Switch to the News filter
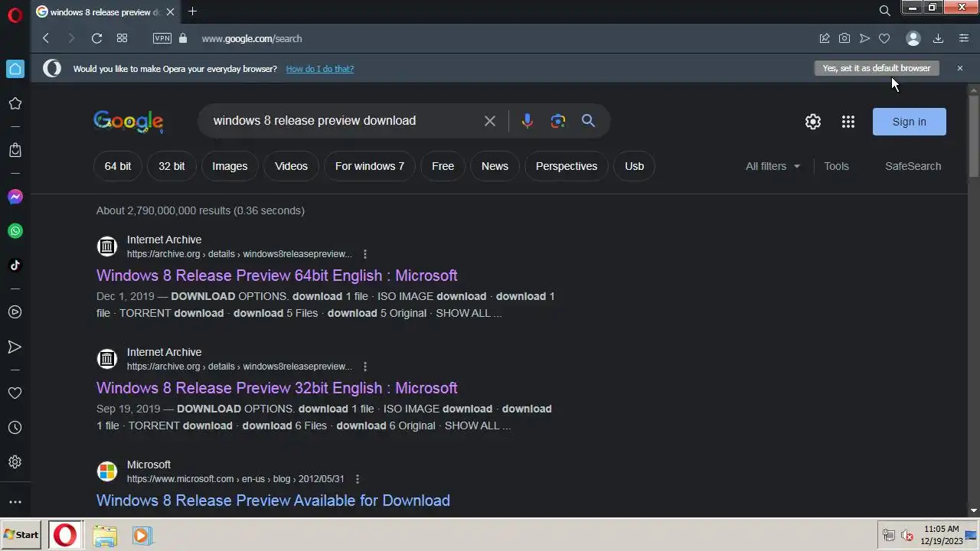The width and height of the screenshot is (980, 551). (x=495, y=166)
